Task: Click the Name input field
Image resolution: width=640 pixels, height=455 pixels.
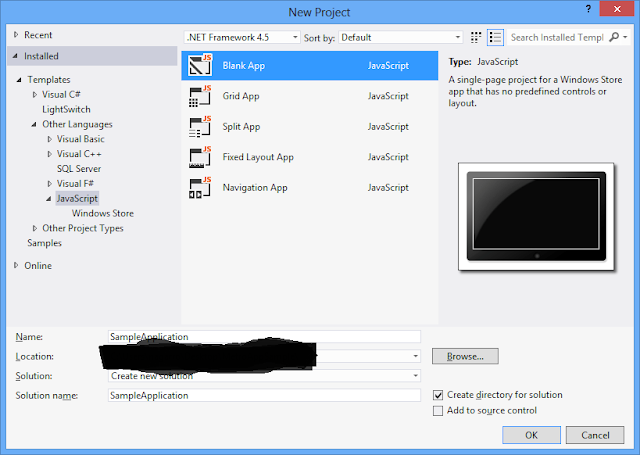Action: pyautogui.click(x=264, y=337)
